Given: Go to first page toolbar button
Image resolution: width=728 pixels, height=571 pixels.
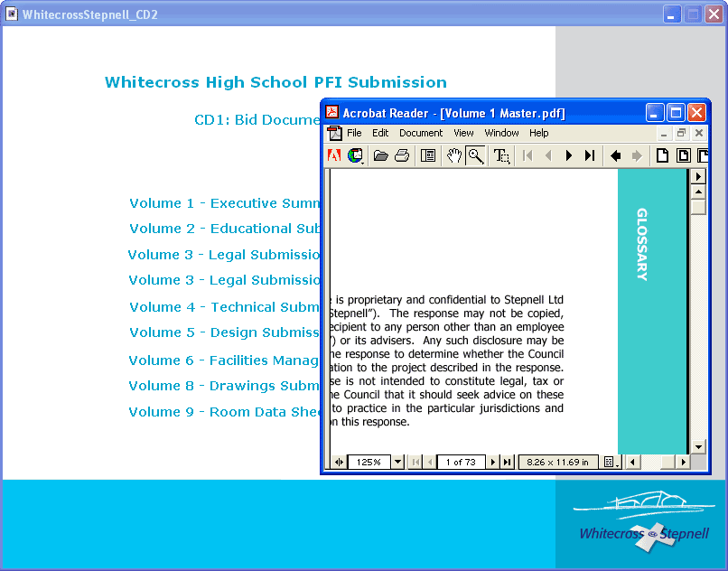Looking at the screenshot, I should (527, 155).
